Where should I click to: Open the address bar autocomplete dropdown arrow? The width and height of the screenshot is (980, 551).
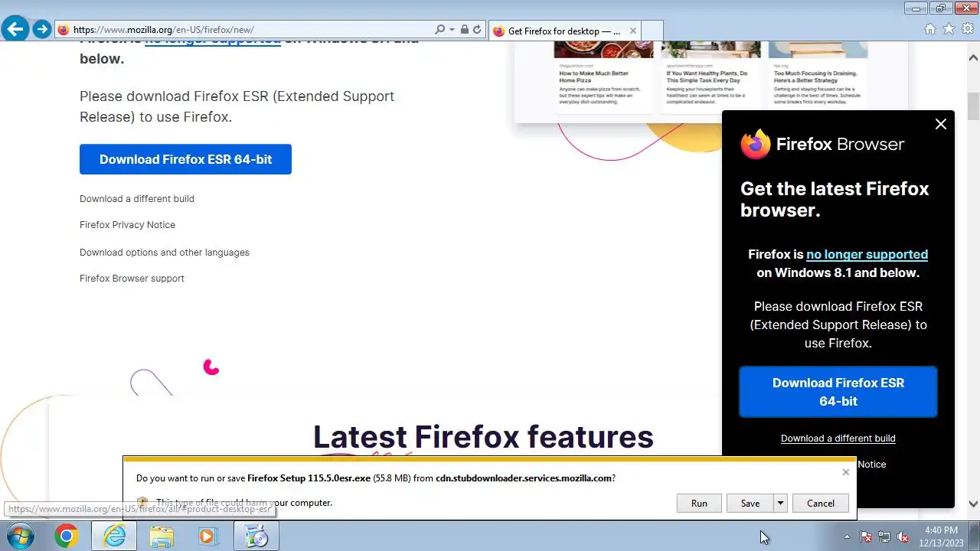click(452, 30)
